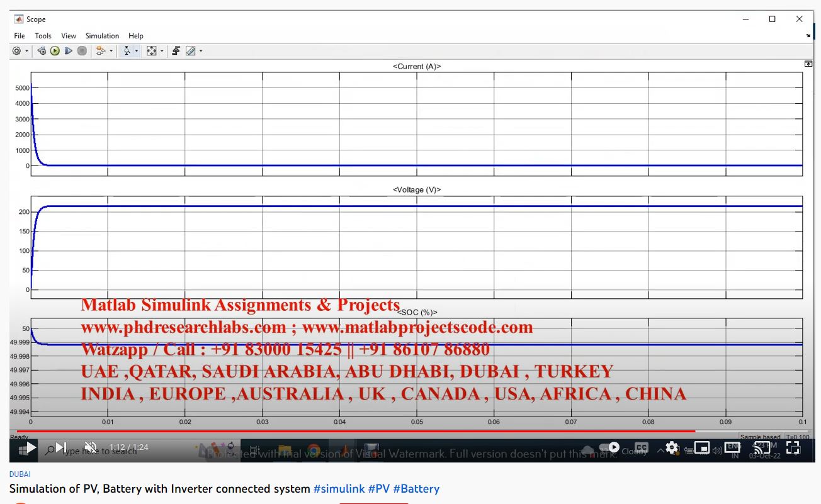Click the Scope window MATLAB logo icon
Image resolution: width=821 pixels, height=504 pixels.
pyautogui.click(x=18, y=19)
